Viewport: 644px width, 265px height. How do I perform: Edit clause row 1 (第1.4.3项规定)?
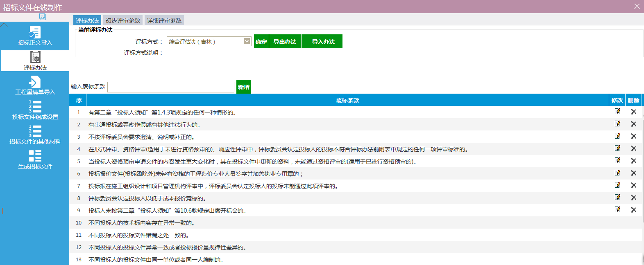click(x=617, y=112)
